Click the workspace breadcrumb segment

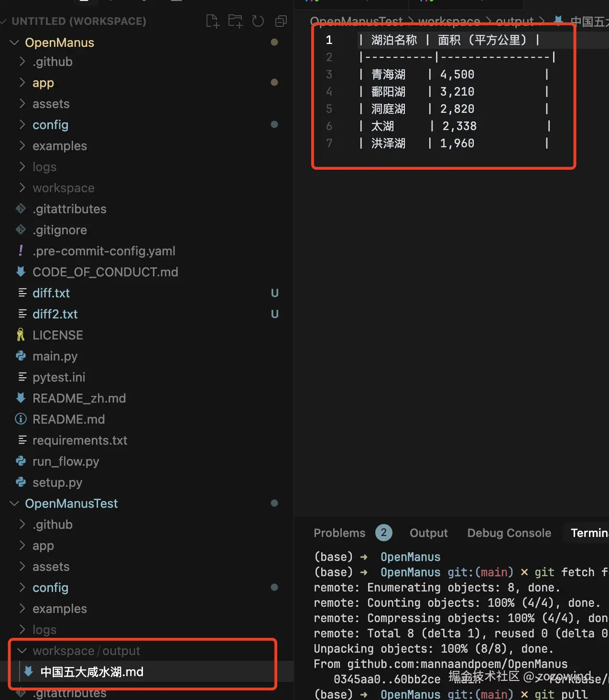pos(449,22)
